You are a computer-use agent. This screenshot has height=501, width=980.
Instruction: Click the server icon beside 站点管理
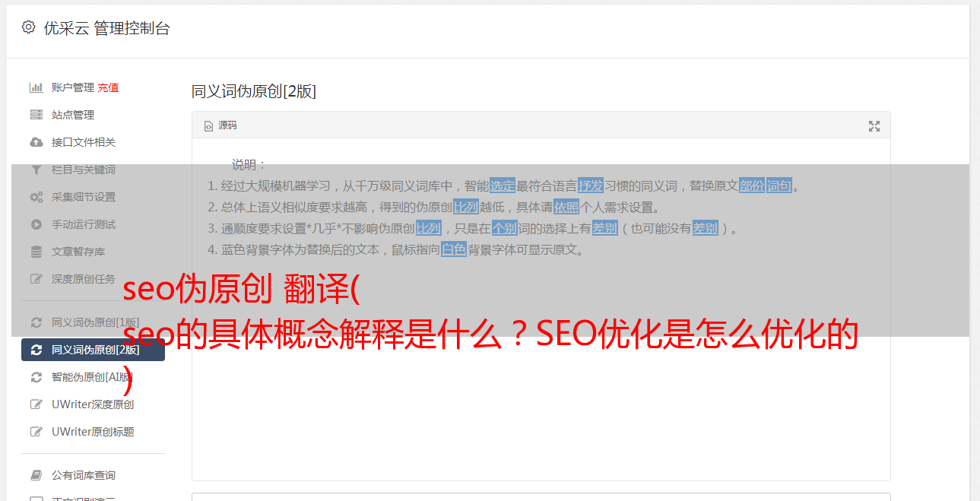click(x=36, y=115)
